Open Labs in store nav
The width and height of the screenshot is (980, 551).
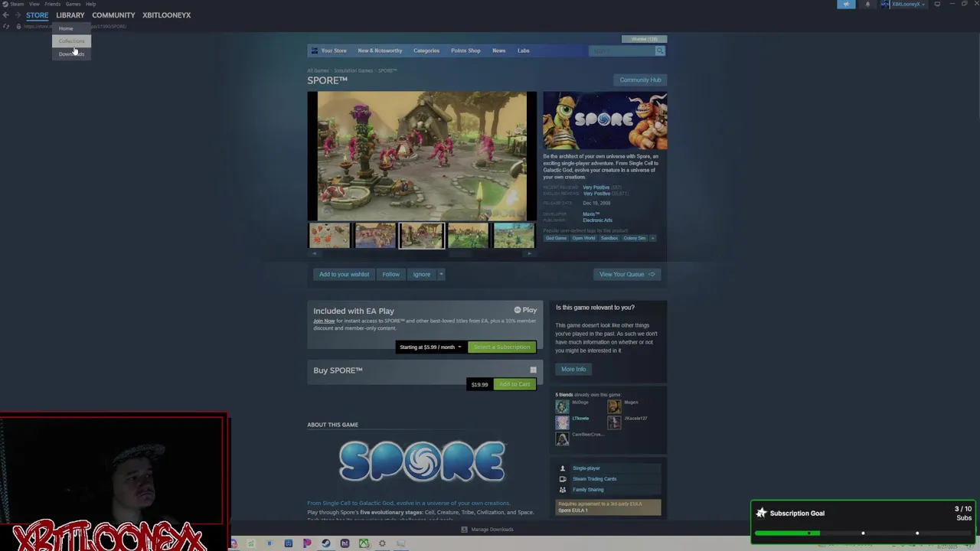[523, 51]
